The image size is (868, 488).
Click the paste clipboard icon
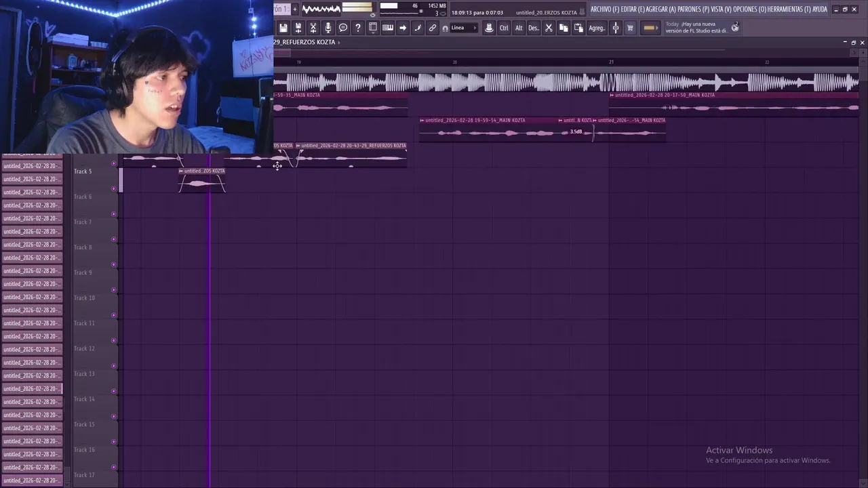pos(578,28)
